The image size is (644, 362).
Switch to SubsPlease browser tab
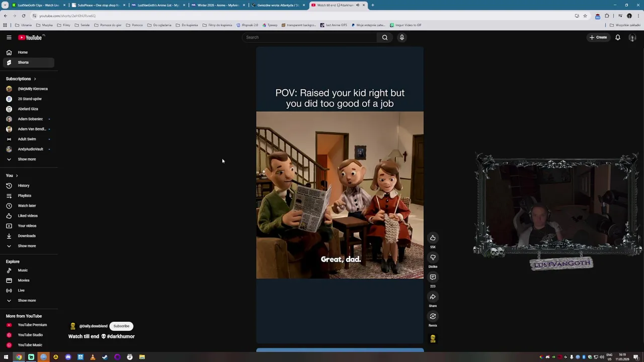point(98,5)
